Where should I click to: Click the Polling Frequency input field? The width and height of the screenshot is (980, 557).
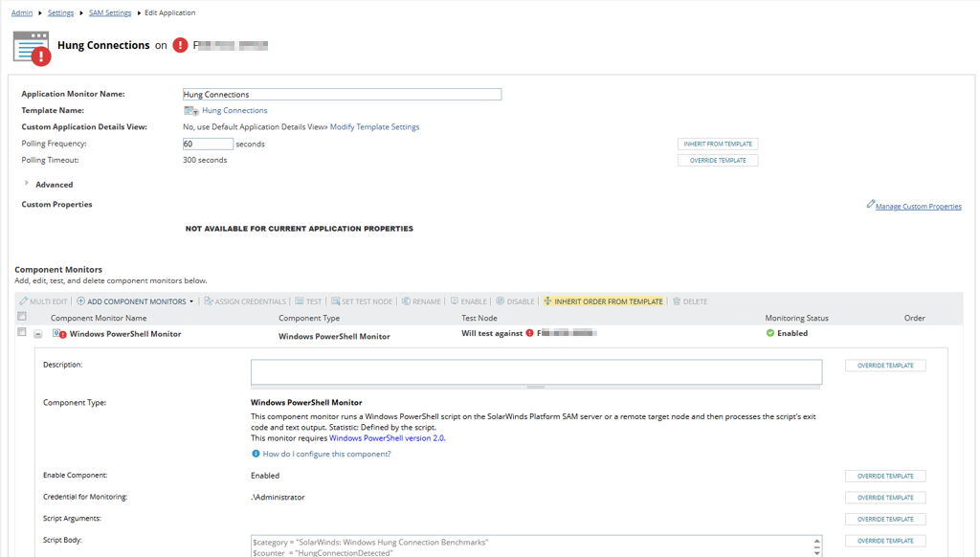pyautogui.click(x=208, y=144)
